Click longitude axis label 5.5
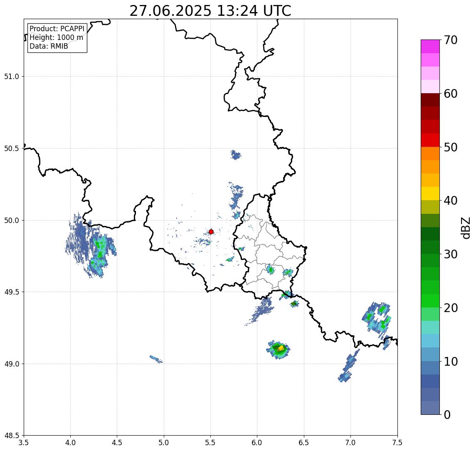Screen dimensions: 476x451 click(210, 443)
